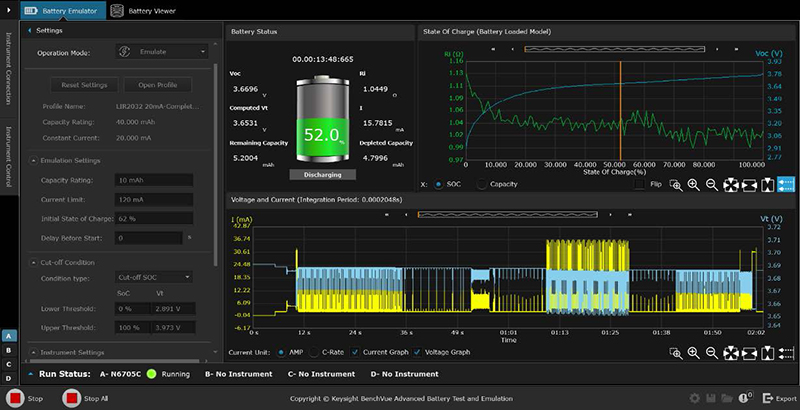Click the Reset Settings button
This screenshot has height=410, width=800.
point(84,84)
